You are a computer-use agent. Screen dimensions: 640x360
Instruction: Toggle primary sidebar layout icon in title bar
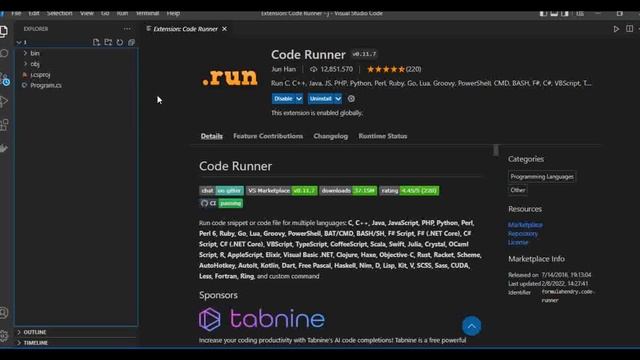(x=543, y=13)
